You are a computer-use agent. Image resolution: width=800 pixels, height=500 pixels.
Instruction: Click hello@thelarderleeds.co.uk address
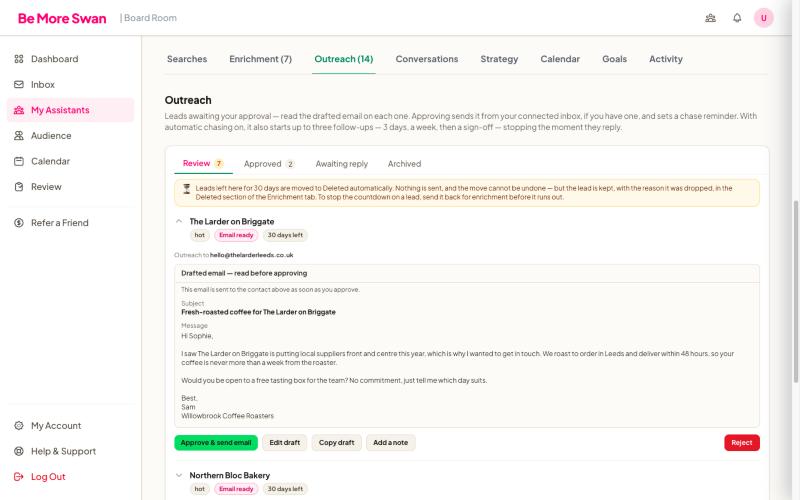[252, 255]
